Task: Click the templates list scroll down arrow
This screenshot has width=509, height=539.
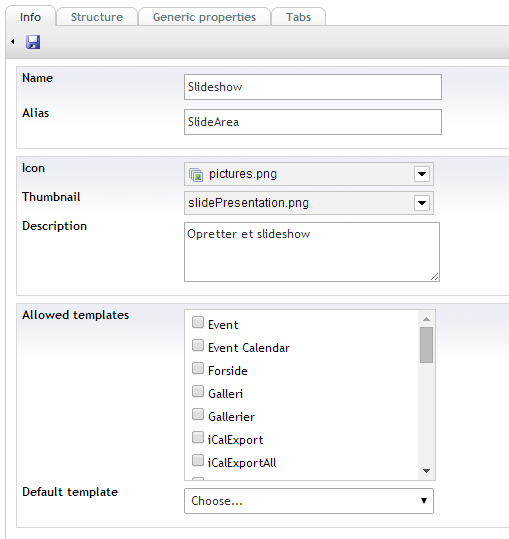Action: (427, 471)
